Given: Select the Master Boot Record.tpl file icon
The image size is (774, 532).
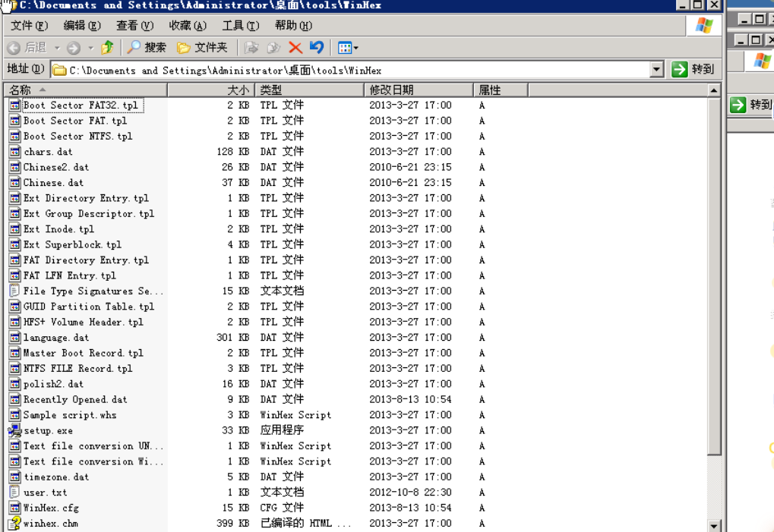Looking at the screenshot, I should tap(15, 353).
